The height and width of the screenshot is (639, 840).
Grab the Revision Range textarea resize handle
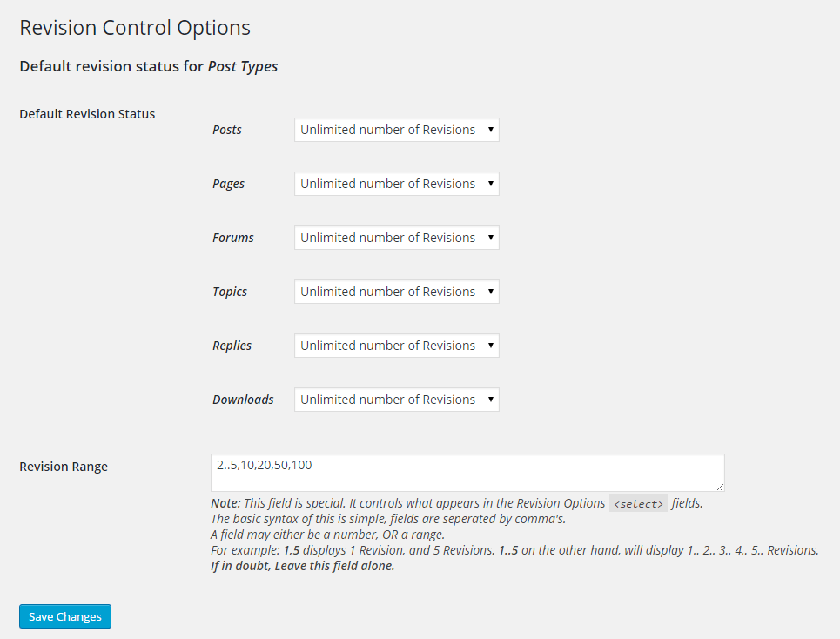coord(720,487)
